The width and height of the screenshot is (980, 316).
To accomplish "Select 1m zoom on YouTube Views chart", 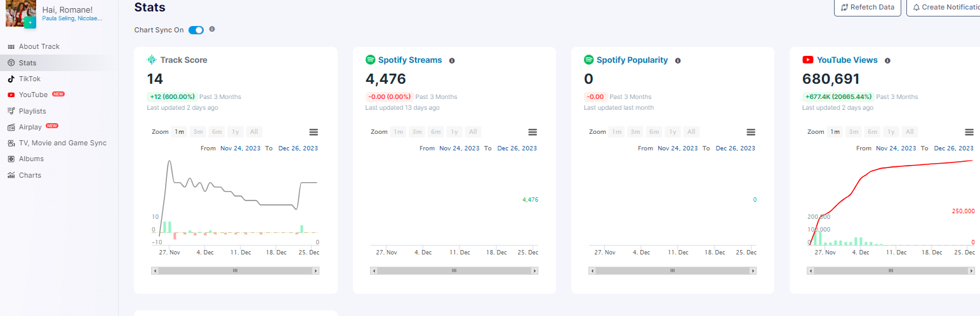I will (x=835, y=132).
